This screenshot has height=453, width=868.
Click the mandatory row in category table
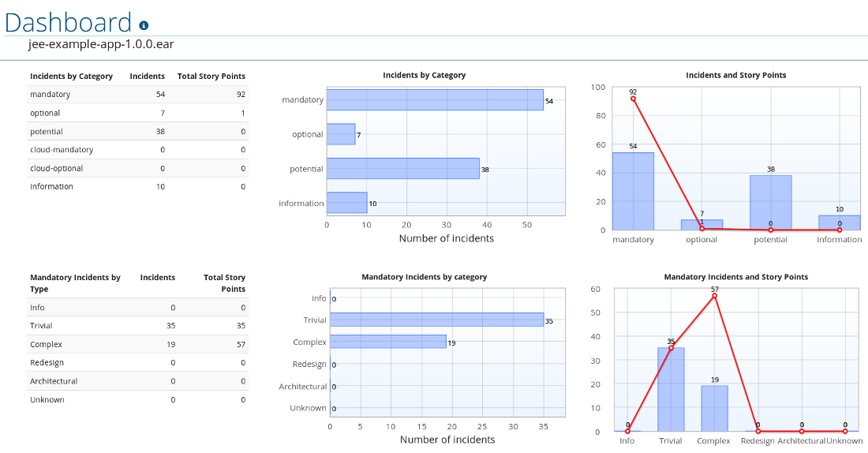pyautogui.click(x=137, y=94)
